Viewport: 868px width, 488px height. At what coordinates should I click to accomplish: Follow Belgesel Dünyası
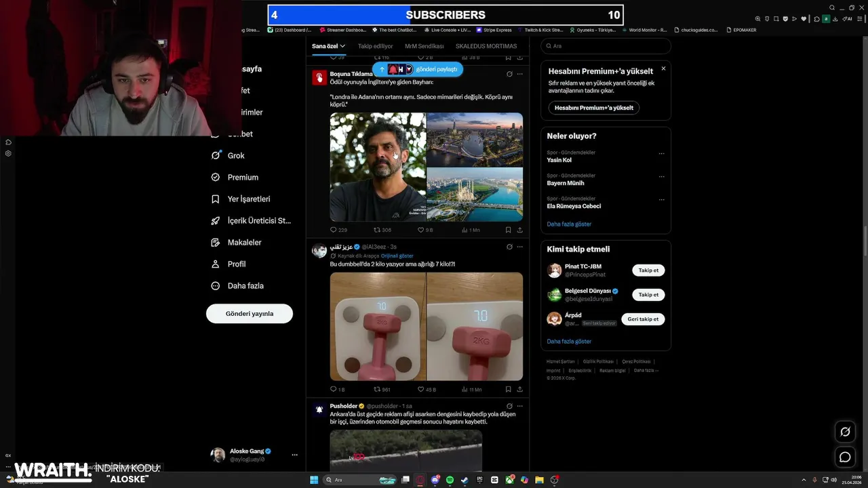pos(648,295)
